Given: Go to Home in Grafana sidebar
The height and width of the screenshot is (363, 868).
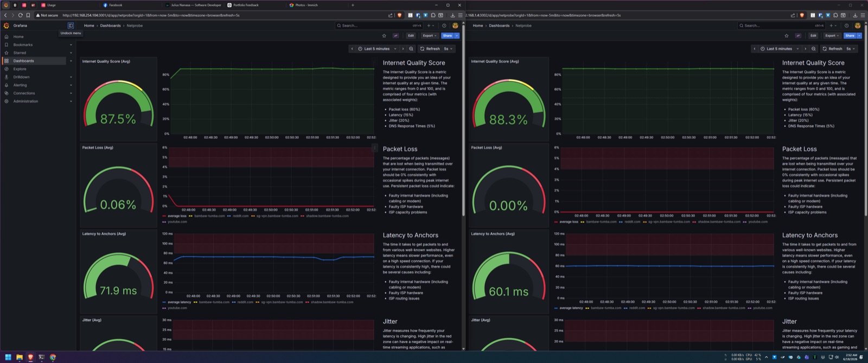Looking at the screenshot, I should (x=18, y=36).
